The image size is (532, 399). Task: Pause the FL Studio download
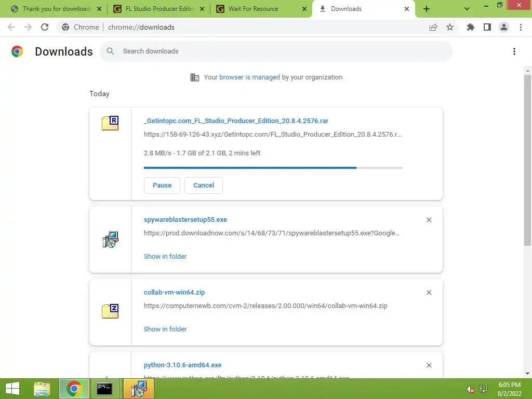(162, 185)
